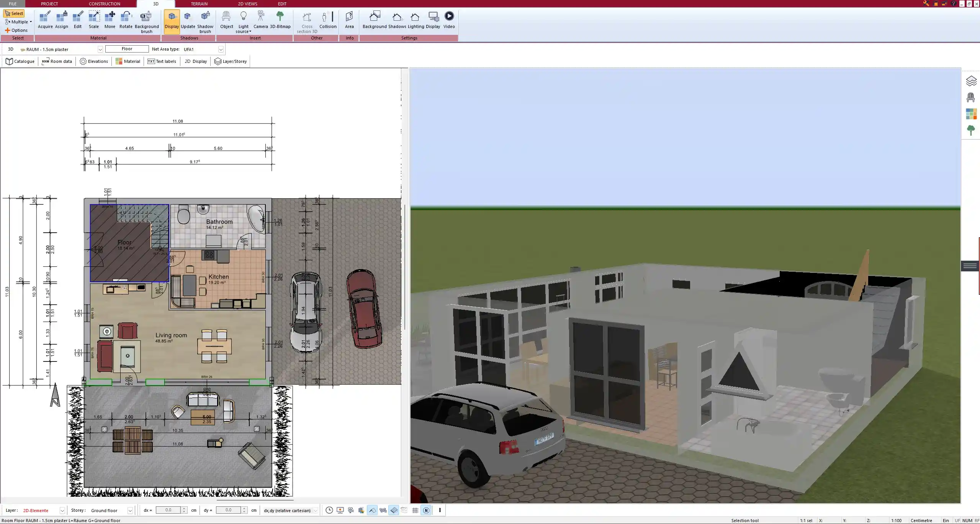
Task: Click the Layer/Storey button
Action: coord(231,61)
